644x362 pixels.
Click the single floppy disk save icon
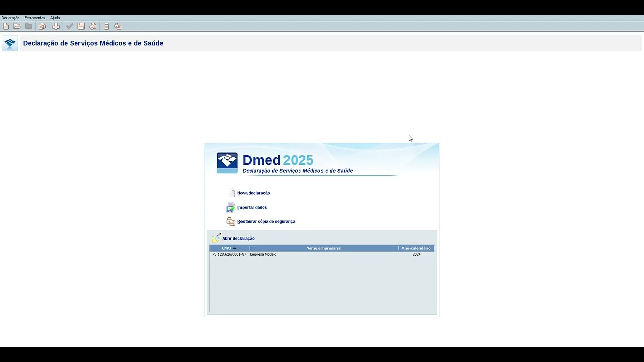81,26
